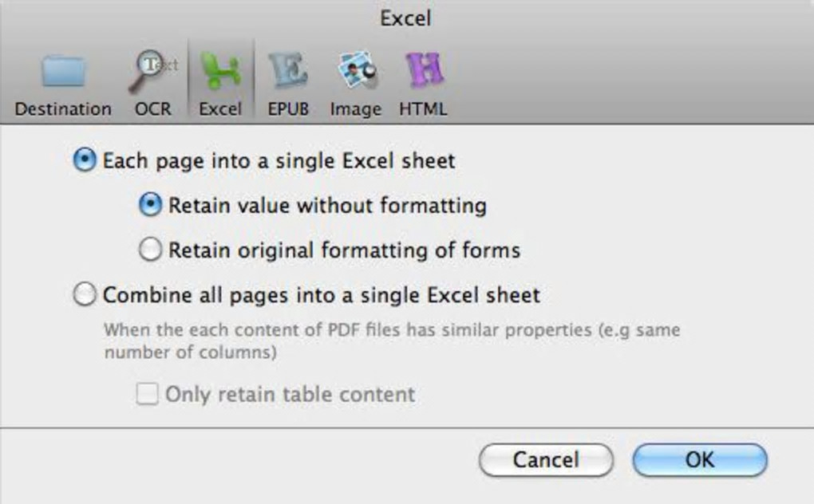
Task: Click the "Excel" window title text
Action: point(406,18)
